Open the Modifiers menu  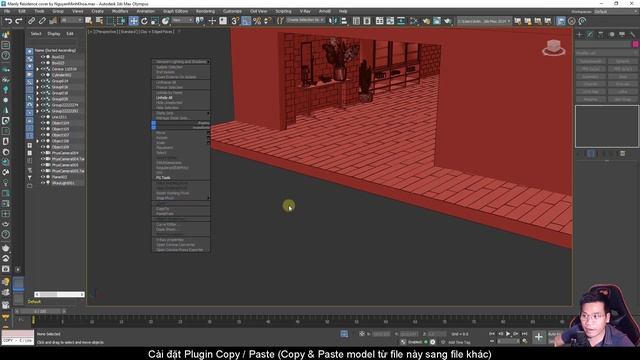120,11
